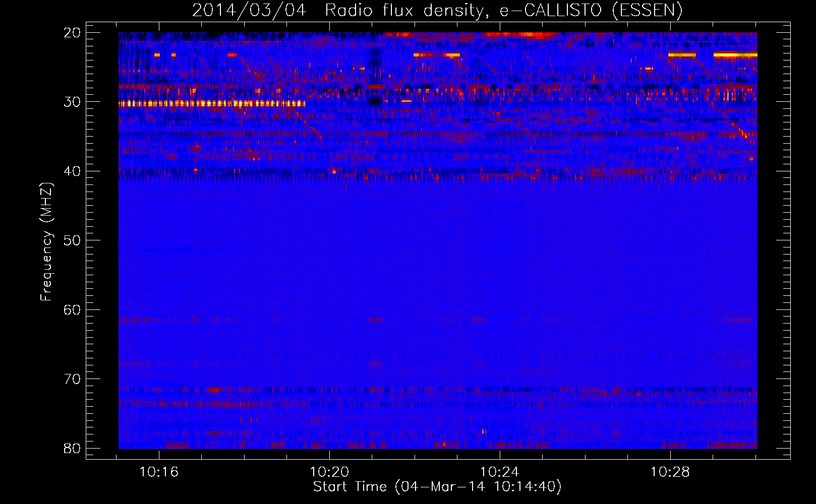This screenshot has height=504, width=816.
Task: Click the red patch at 72 MHz near 10:17
Action: point(215,390)
